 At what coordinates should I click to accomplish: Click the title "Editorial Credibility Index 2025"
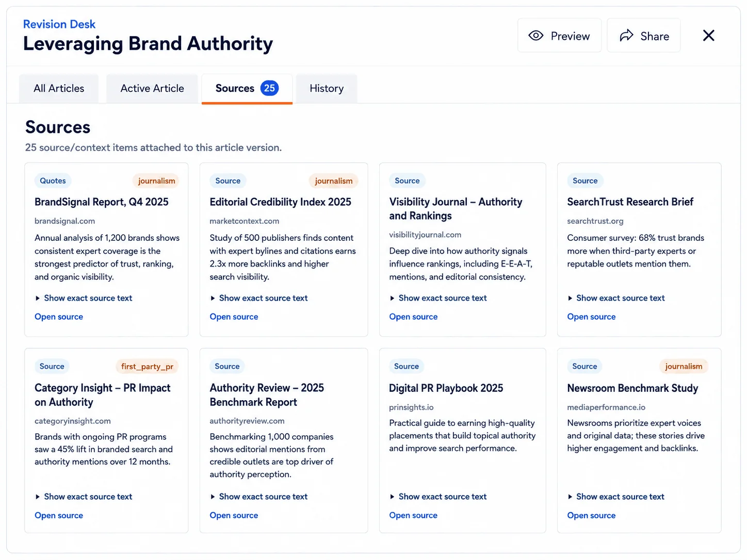coord(280,202)
